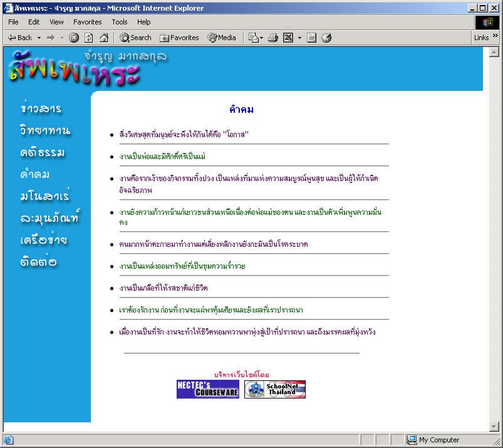Open the ติดต่อ sidebar link

point(39,262)
